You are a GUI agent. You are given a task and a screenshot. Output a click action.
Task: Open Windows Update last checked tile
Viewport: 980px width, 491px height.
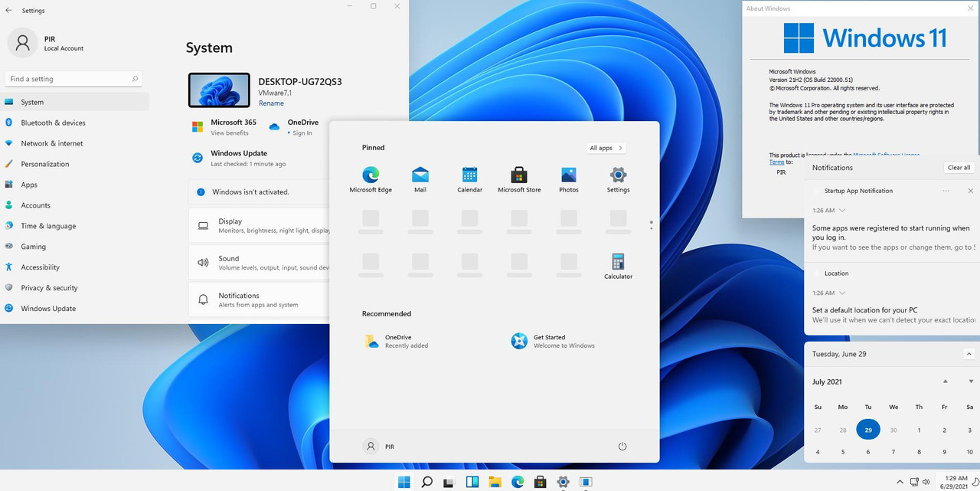point(238,158)
